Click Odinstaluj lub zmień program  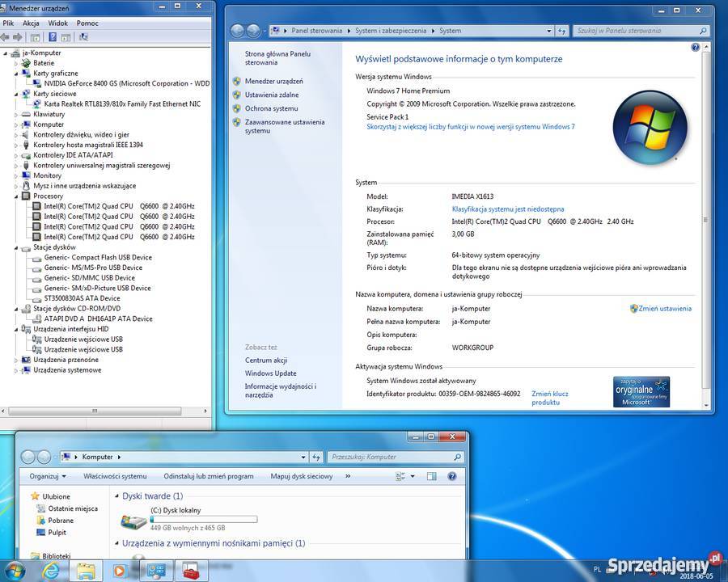[209, 476]
